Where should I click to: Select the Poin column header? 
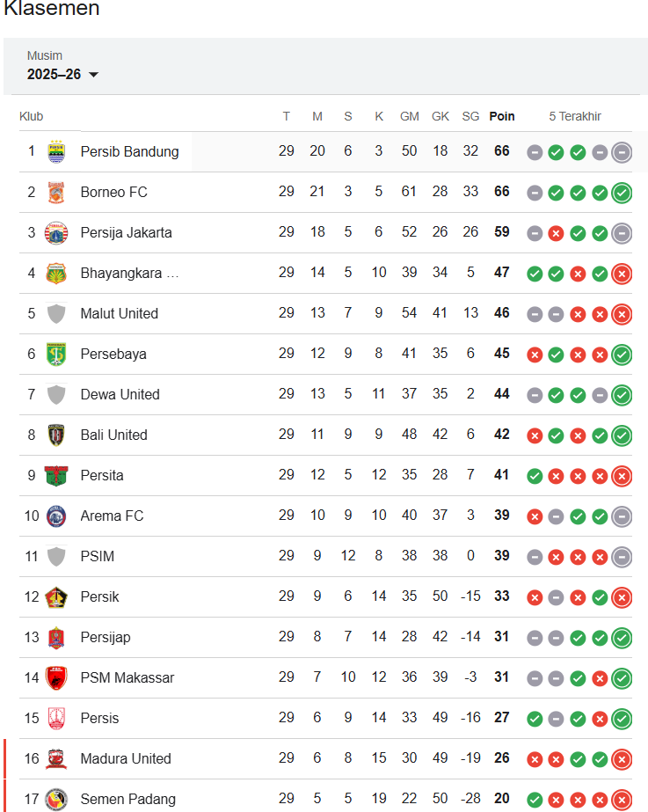[501, 116]
